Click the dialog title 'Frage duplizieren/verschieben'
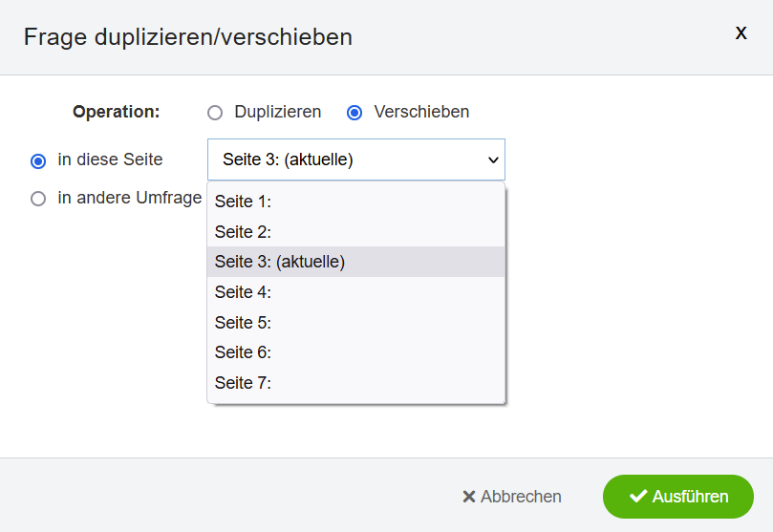 pos(188,37)
